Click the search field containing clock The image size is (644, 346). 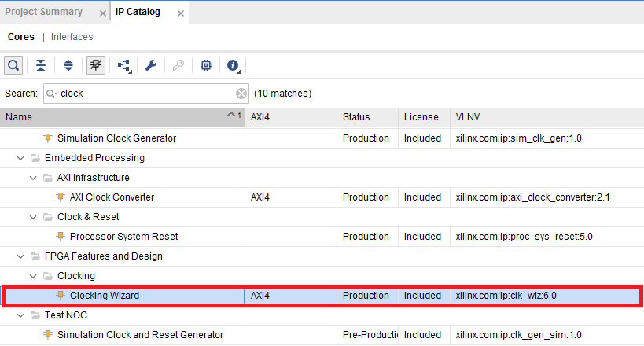pyautogui.click(x=145, y=94)
